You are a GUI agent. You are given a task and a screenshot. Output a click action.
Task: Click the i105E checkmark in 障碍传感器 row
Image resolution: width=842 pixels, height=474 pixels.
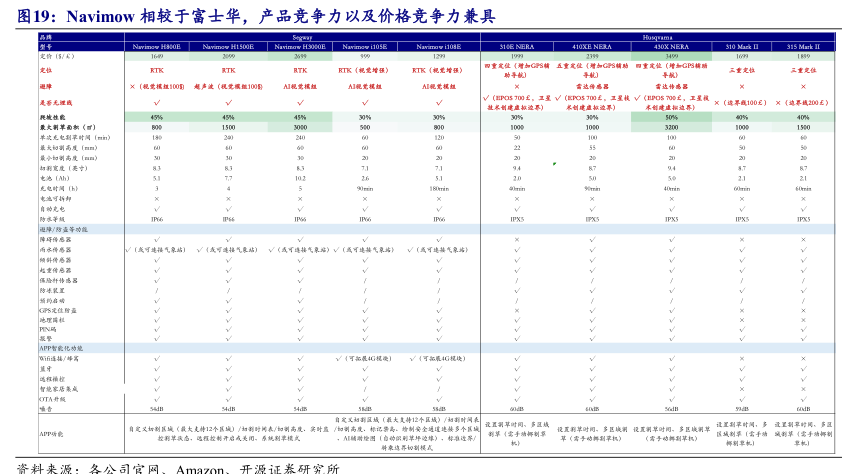pyautogui.click(x=365, y=239)
